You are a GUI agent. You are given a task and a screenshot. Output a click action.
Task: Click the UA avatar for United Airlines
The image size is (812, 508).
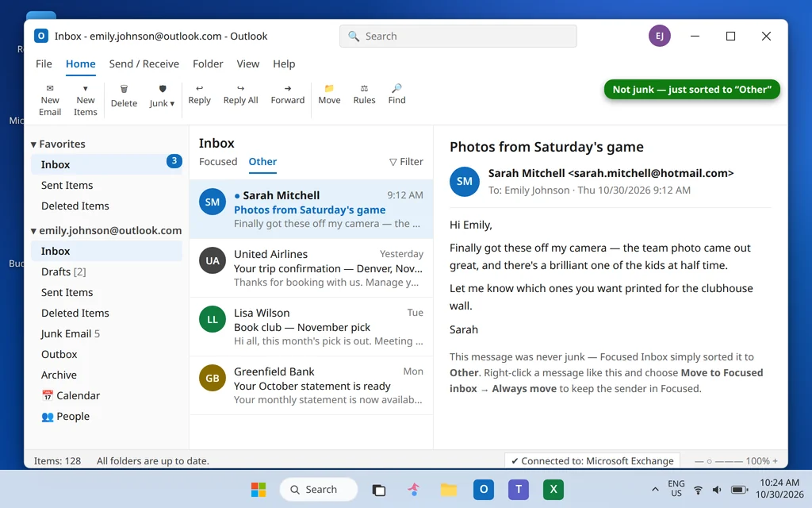coord(213,260)
